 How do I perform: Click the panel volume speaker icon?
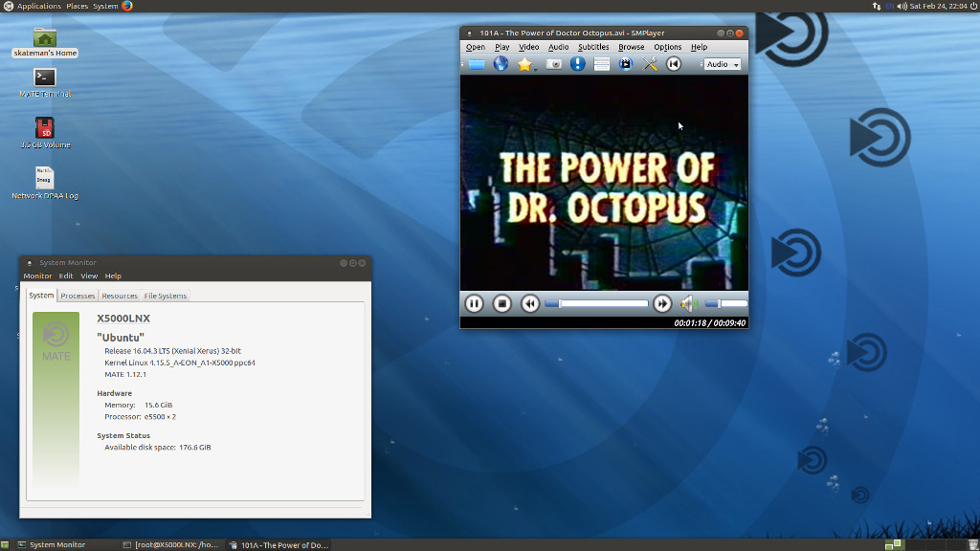pos(902,7)
